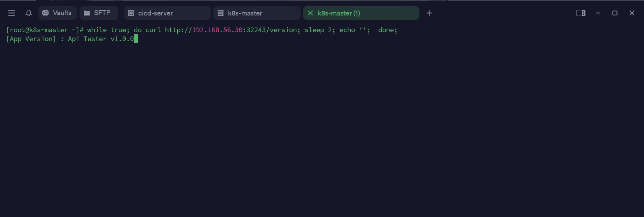Toggle the right side panel

click(x=581, y=13)
